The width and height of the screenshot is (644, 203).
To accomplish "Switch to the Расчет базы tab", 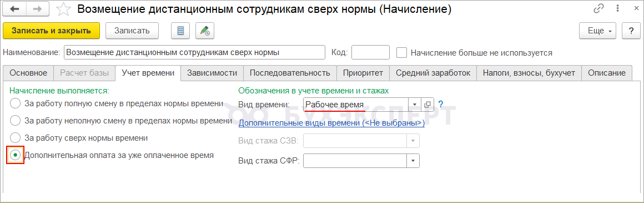I will pos(84,73).
